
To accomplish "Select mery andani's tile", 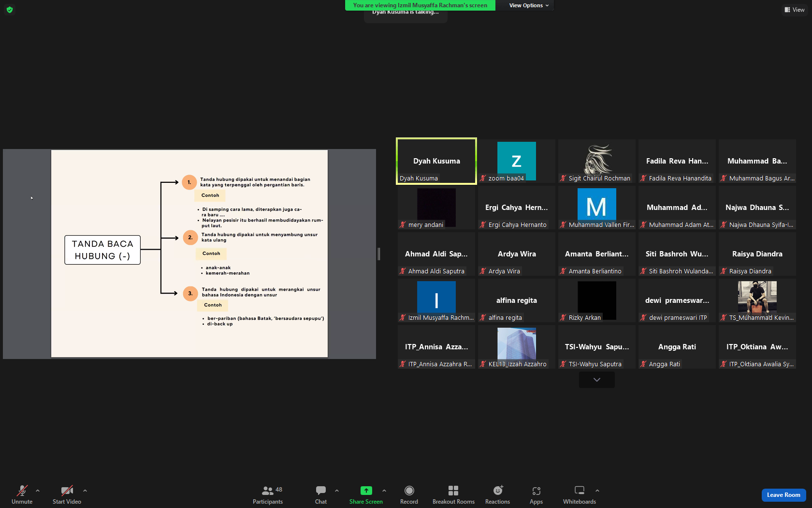I will (436, 208).
